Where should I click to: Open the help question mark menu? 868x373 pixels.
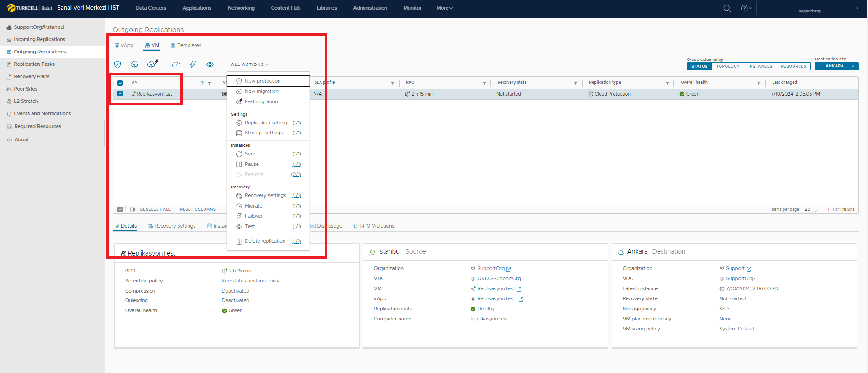(x=746, y=8)
